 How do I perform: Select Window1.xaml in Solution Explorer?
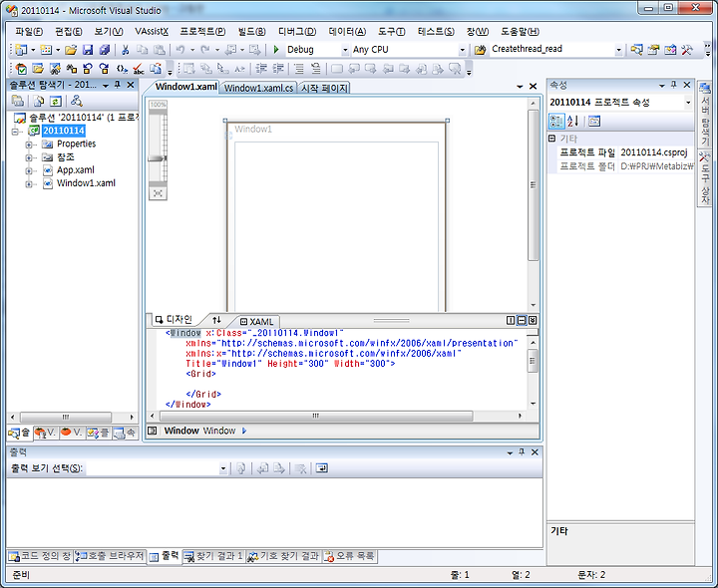coord(86,183)
